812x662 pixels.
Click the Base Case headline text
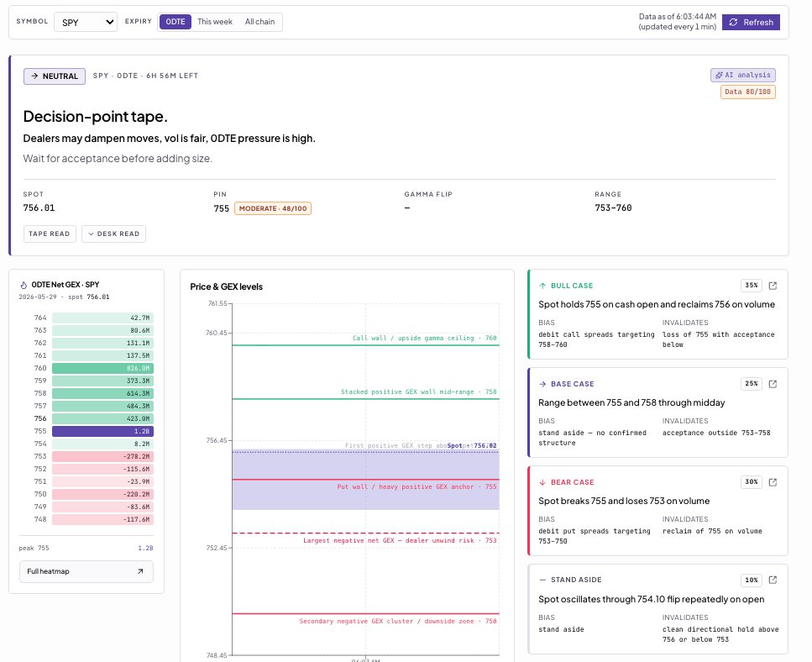click(631, 402)
